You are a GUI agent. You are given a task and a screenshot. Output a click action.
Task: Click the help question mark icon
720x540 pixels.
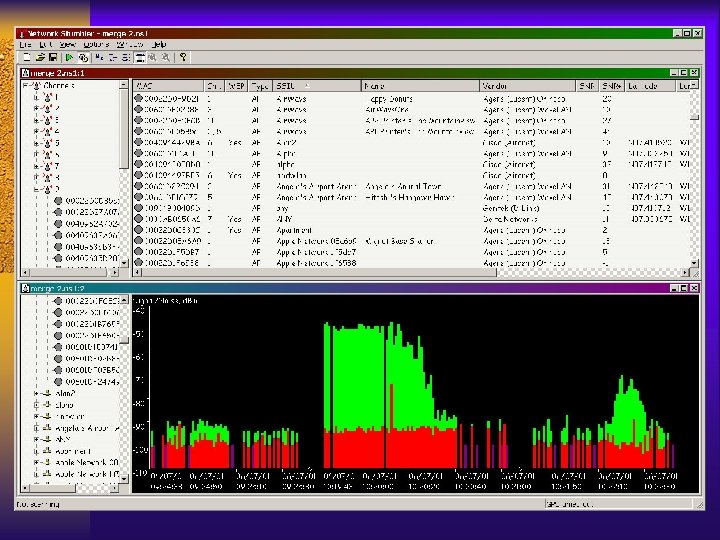pyautogui.click(x=183, y=57)
